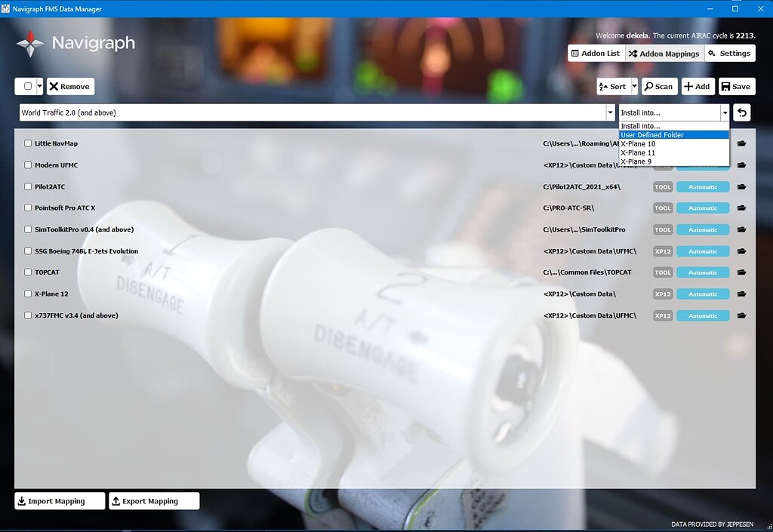This screenshot has width=773, height=532.
Task: Click the Save floppy disk icon
Action: tap(726, 85)
